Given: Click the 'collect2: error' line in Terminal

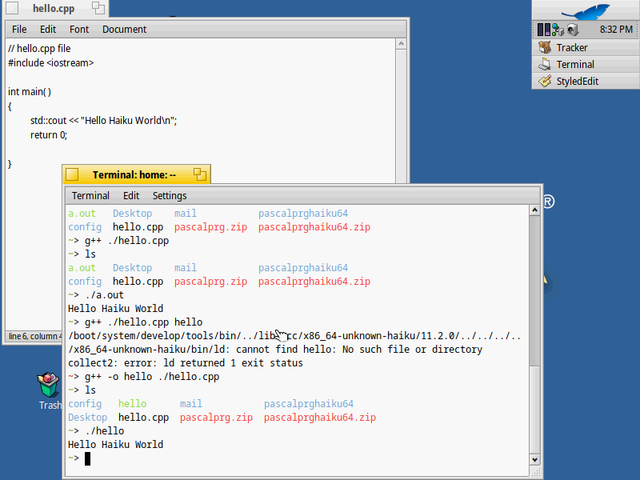Looking at the screenshot, I should click(185, 363).
